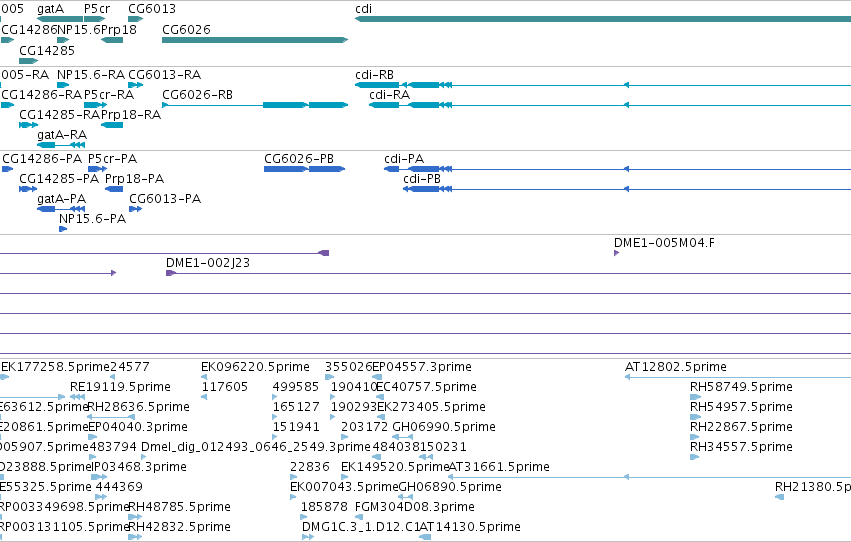This screenshot has width=851, height=542.
Task: Select the gatA gene label
Action: pos(50,9)
